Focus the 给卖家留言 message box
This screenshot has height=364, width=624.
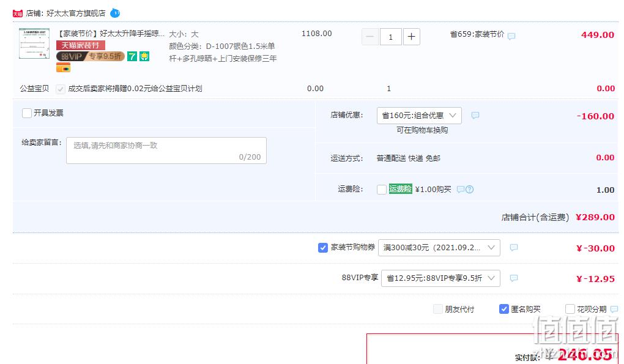click(x=166, y=150)
